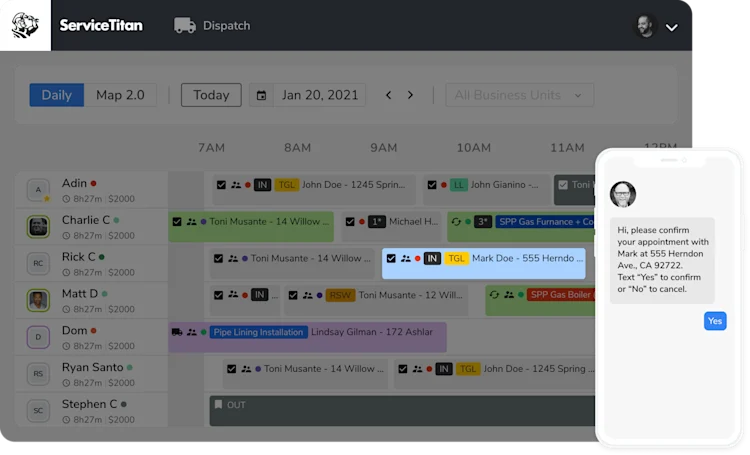This screenshot has height=455, width=750.
Task: Select Rick C technician avatar
Action: coord(38,263)
